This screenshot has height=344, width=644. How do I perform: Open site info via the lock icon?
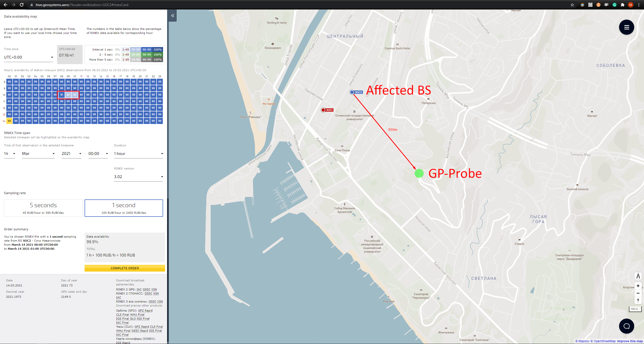[31, 5]
